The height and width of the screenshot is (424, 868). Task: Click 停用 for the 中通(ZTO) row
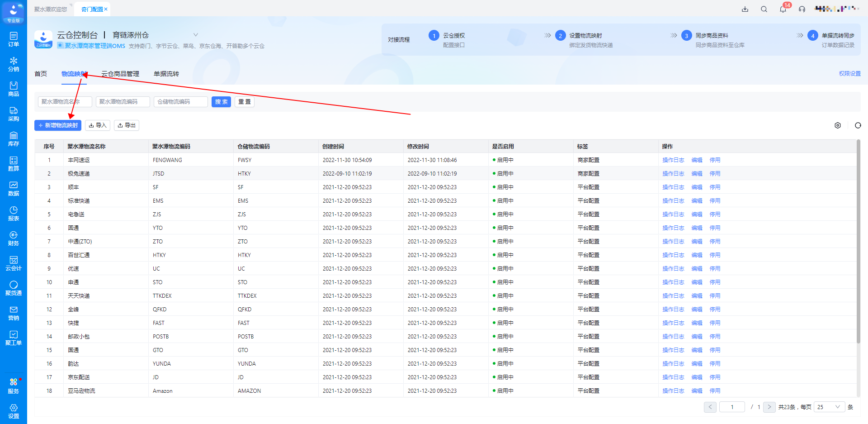tap(715, 241)
